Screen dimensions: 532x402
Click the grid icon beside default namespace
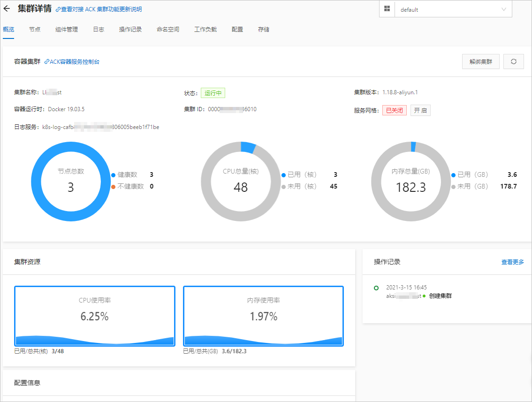(x=387, y=9)
